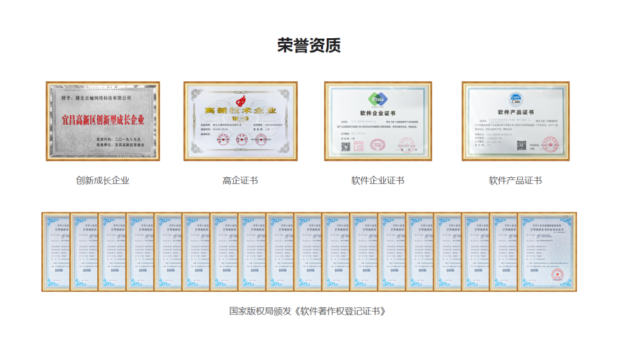
Task: Click the 荣誉资质 section heading
Action: point(309,45)
